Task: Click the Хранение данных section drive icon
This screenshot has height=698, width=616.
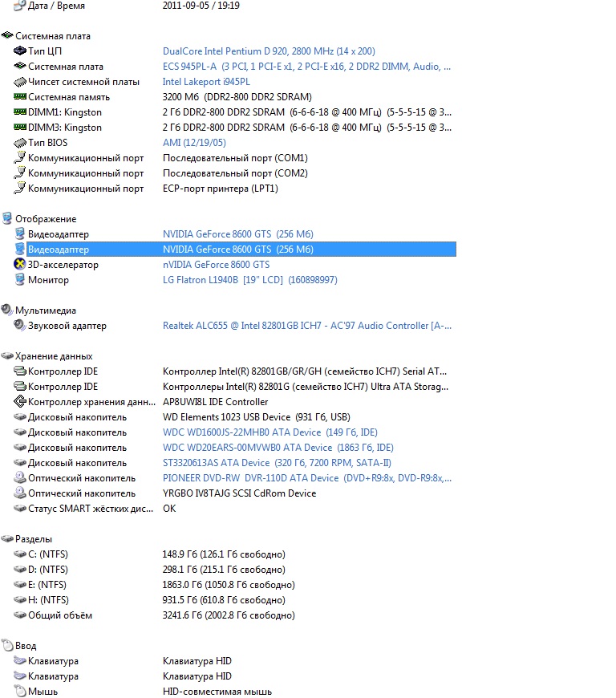Action: tap(7, 355)
